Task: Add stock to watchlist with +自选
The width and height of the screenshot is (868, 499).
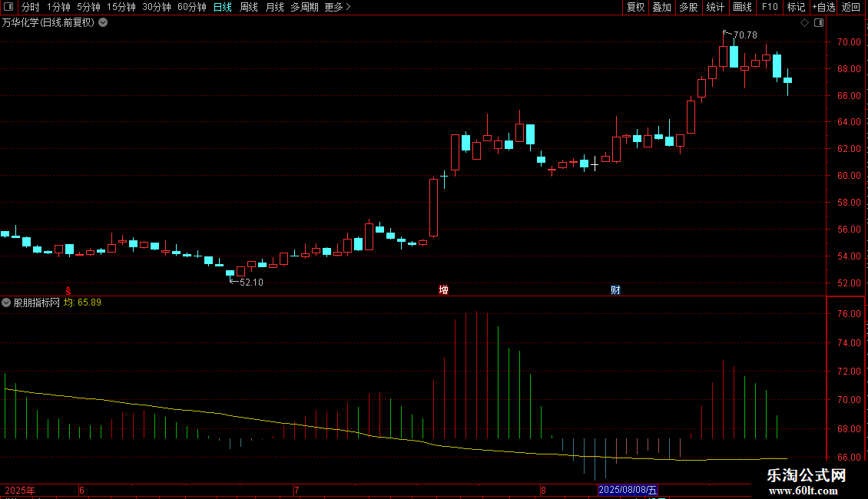Action: click(823, 7)
